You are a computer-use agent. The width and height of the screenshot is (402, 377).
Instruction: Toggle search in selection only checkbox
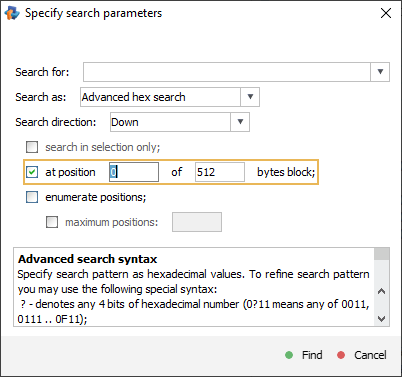tap(32, 147)
